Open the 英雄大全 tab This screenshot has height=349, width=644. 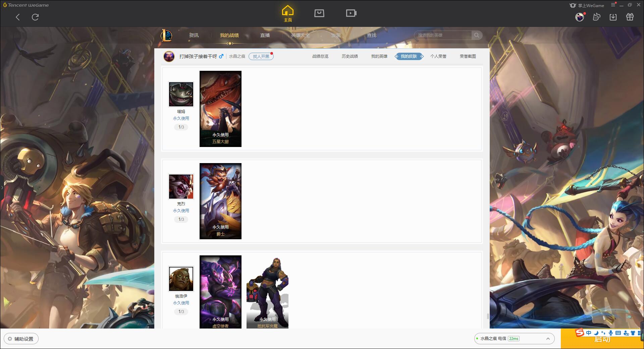[x=301, y=35]
